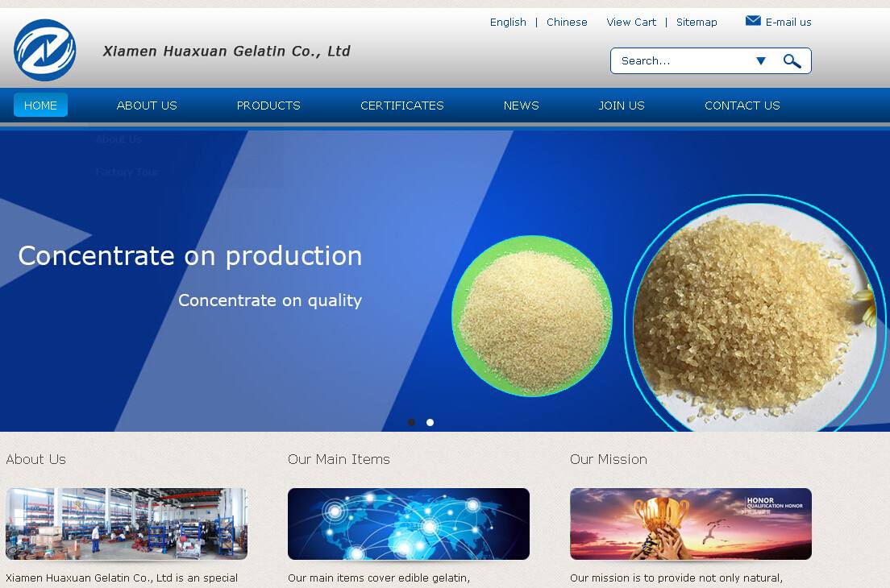Open the NEWS section
Screen dimensions: 890x588
[522, 106]
